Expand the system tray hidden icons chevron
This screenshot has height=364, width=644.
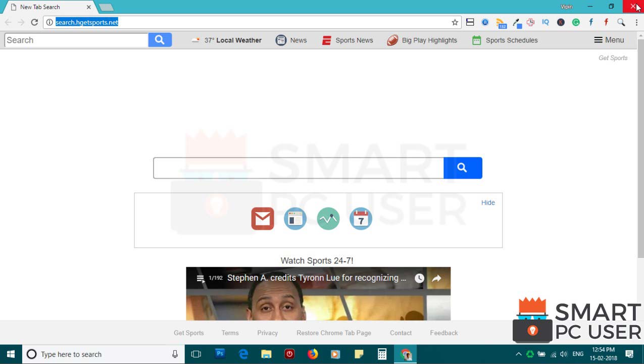pyautogui.click(x=518, y=354)
